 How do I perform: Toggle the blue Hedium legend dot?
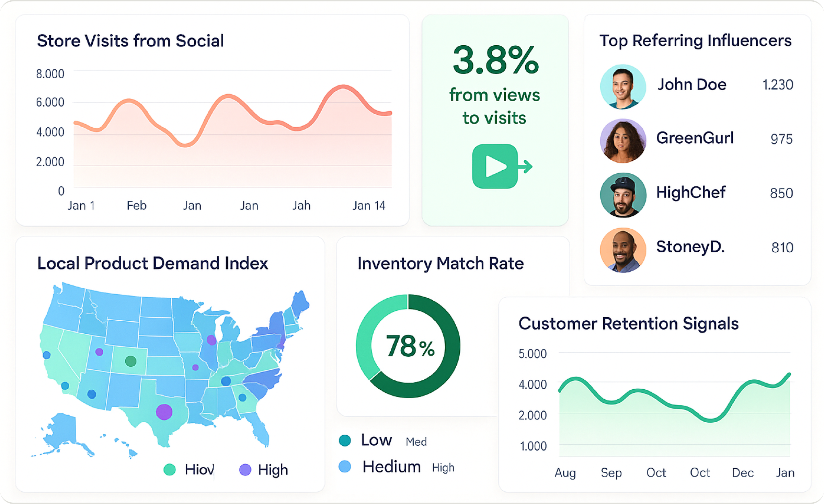pos(345,467)
